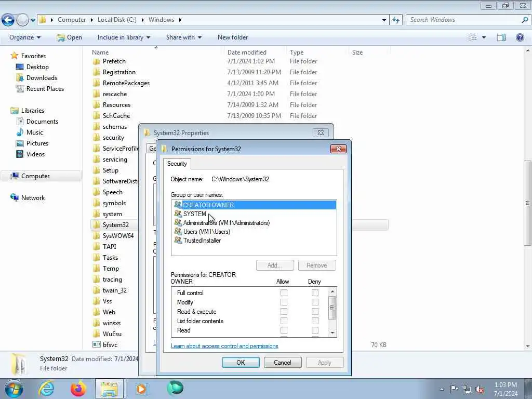Click the taskbar clock showing 1:03 PM
The height and width of the screenshot is (399, 532).
(x=506, y=389)
